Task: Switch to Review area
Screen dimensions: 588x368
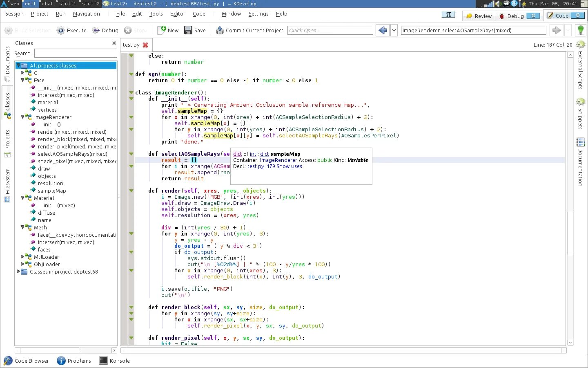Action: click(x=479, y=16)
